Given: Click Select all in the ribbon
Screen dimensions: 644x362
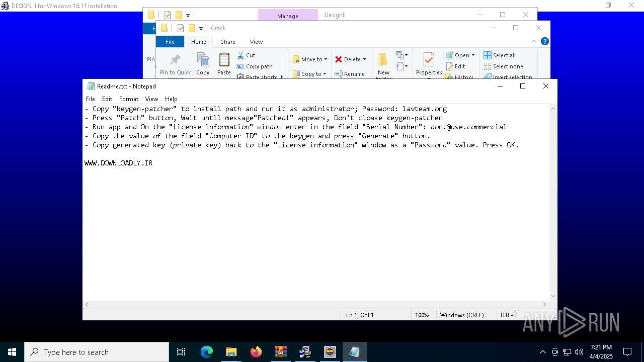Looking at the screenshot, I should click(500, 55).
